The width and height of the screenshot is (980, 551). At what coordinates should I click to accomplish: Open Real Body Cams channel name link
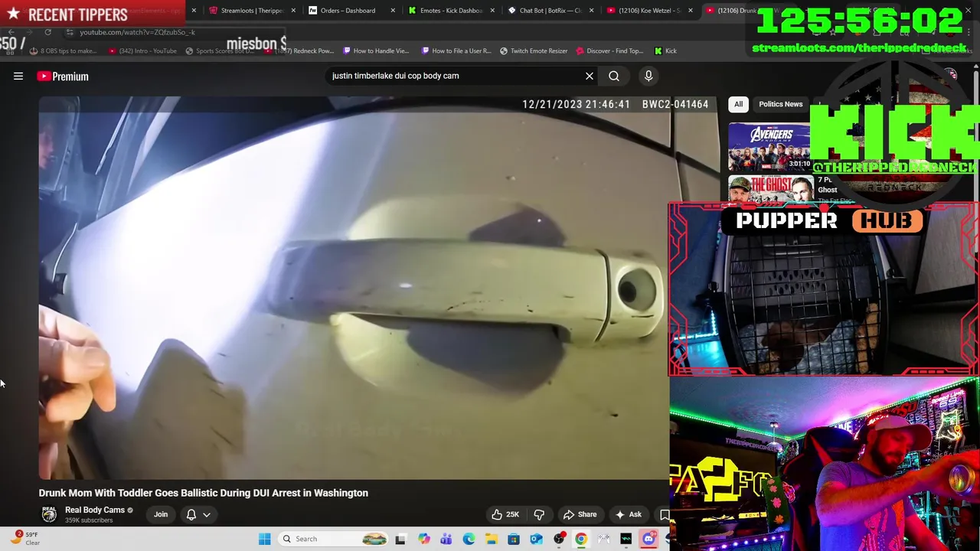coord(95,510)
